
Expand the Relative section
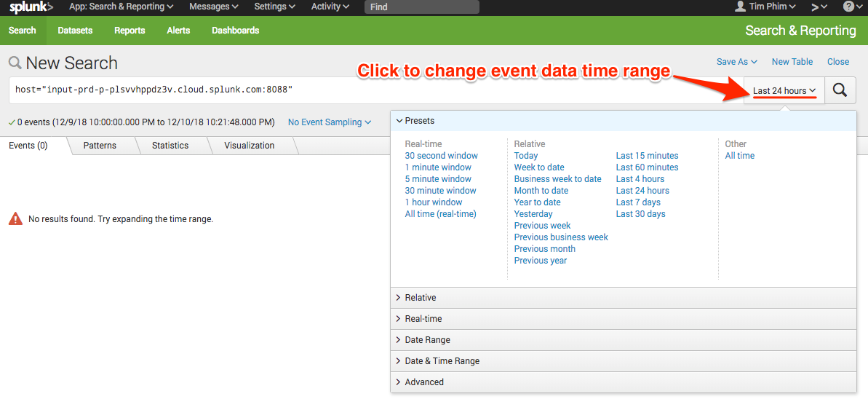coord(624,298)
